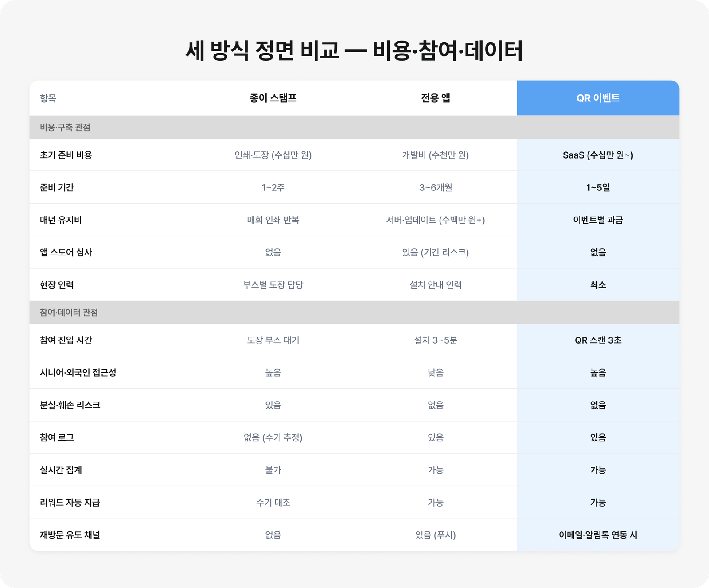This screenshot has width=709, height=588.
Task: Click the '시니어·외국인 접근성' row label
Action: click(x=78, y=372)
